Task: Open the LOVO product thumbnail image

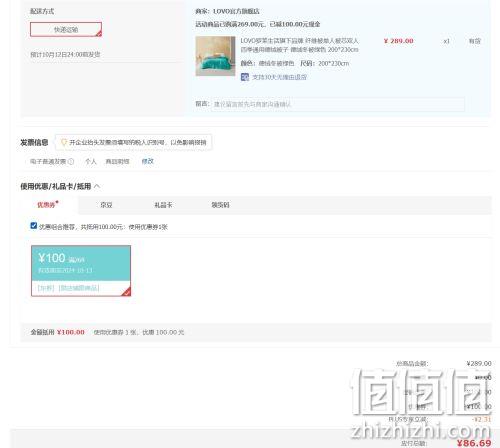Action: (x=215, y=56)
